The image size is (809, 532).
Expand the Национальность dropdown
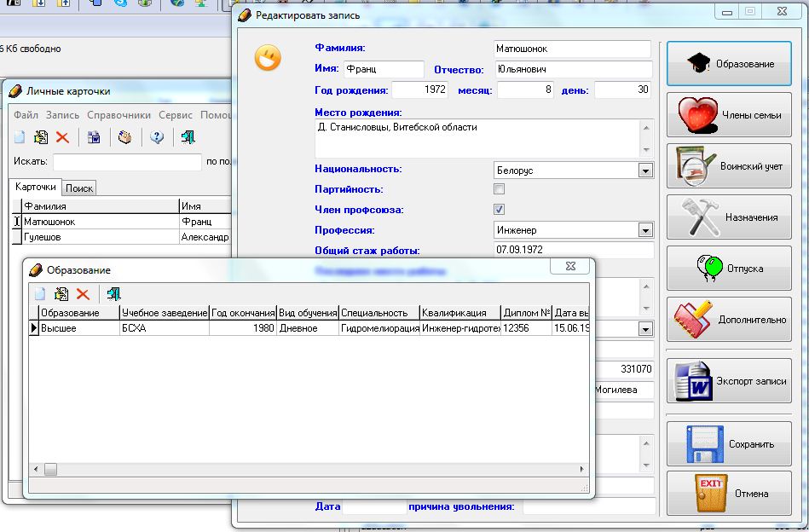[x=644, y=171]
